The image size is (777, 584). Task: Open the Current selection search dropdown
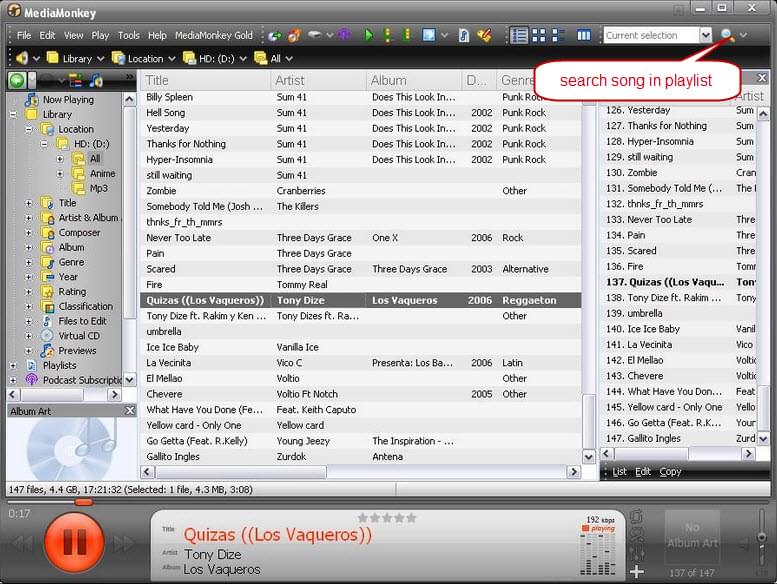[706, 35]
